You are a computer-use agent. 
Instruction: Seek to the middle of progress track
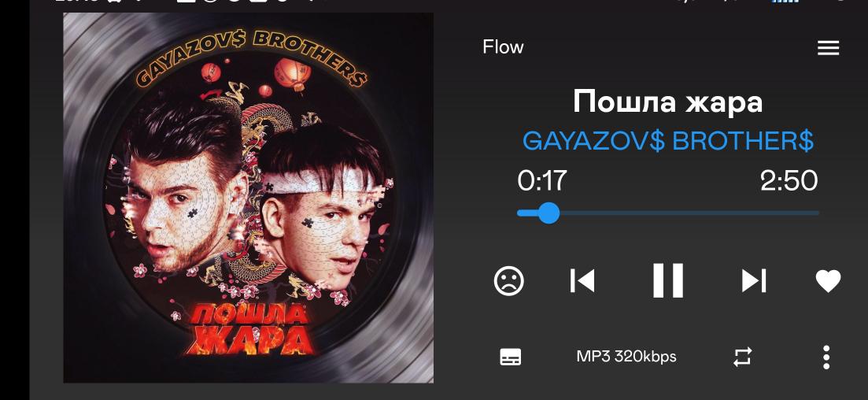coord(668,213)
